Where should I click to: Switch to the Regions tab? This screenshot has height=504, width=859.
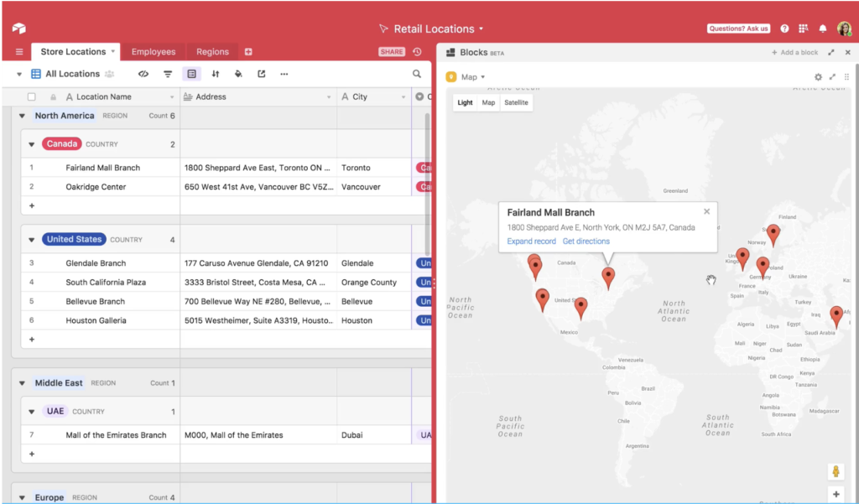click(x=212, y=52)
